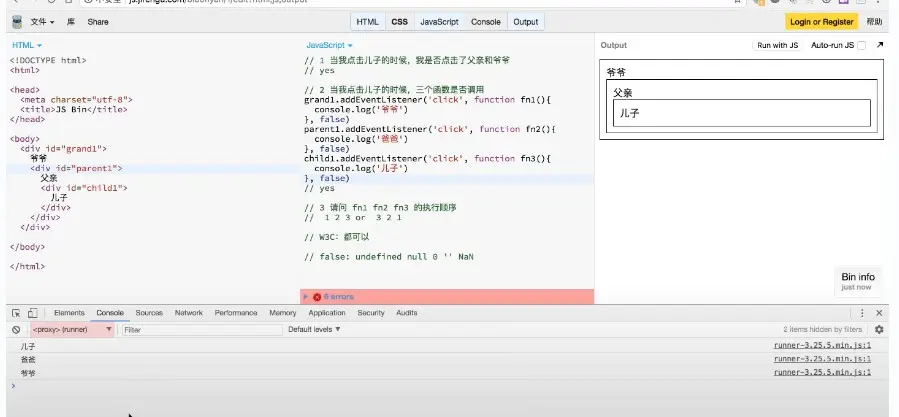
Task: Switch to the Elements DevTools tab
Action: tap(69, 313)
